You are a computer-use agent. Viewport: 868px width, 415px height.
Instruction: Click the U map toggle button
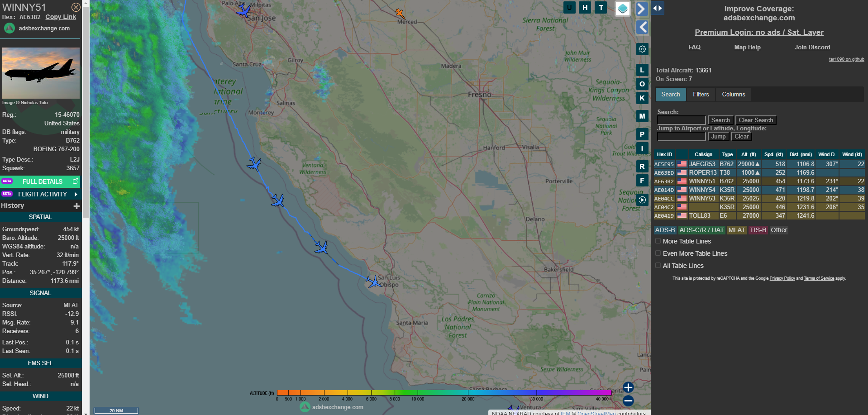coord(569,7)
